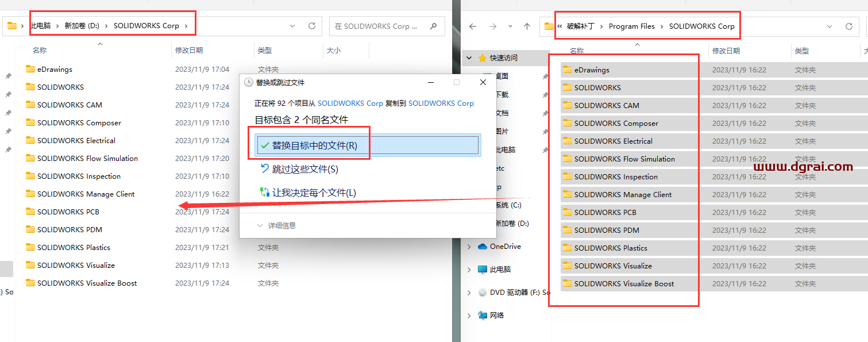This screenshot has height=342, width=868.
Task: Go back in the right 破解补丁 window
Action: [x=473, y=26]
